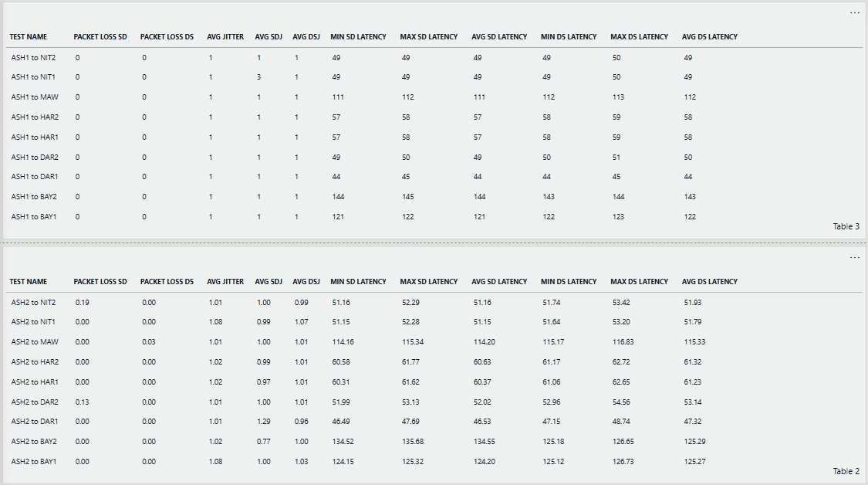Screen dimensions: 868x485
Task: Click the Table 3 label
Action: pos(846,226)
